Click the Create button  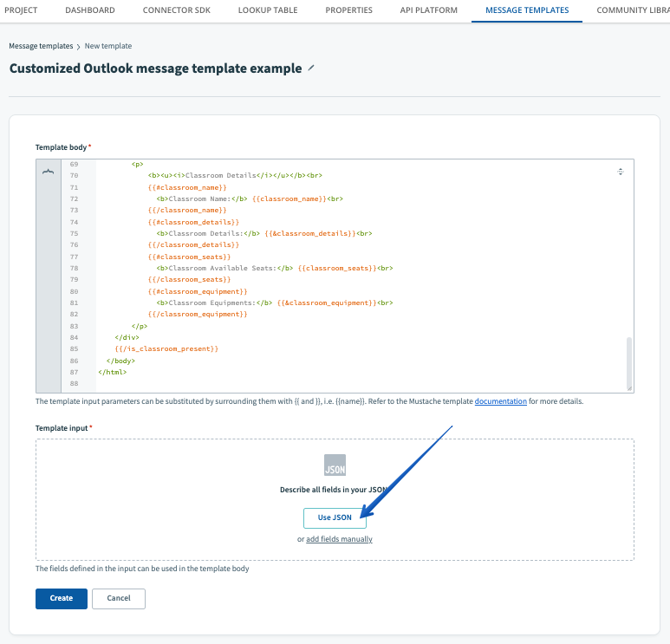click(x=61, y=598)
